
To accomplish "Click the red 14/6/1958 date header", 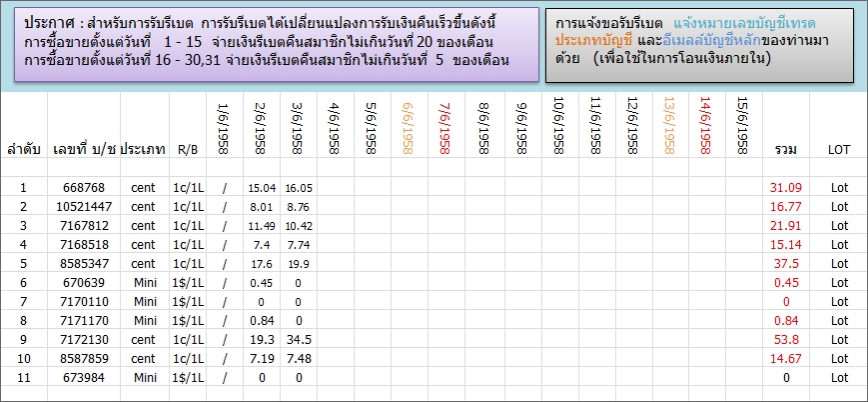I will (707, 126).
